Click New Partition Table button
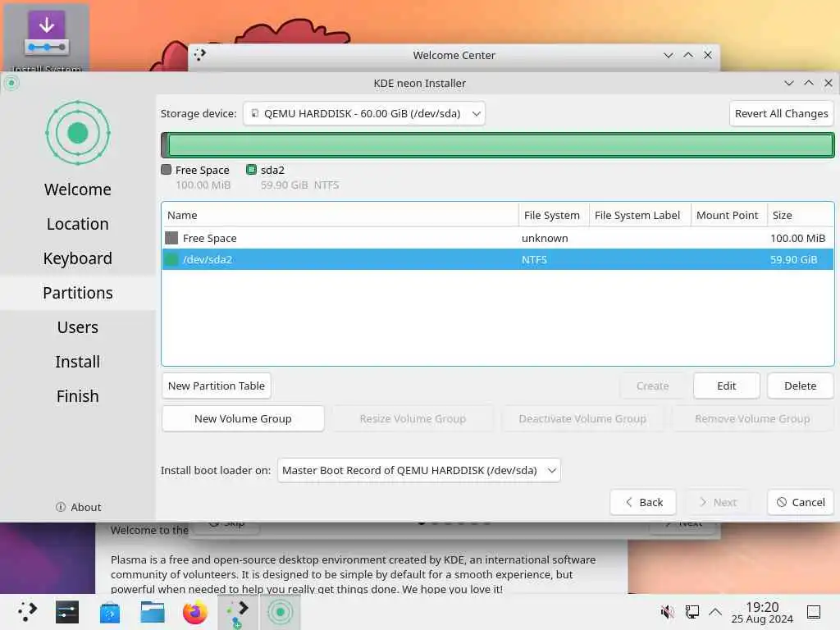This screenshot has width=840, height=630. 217,386
